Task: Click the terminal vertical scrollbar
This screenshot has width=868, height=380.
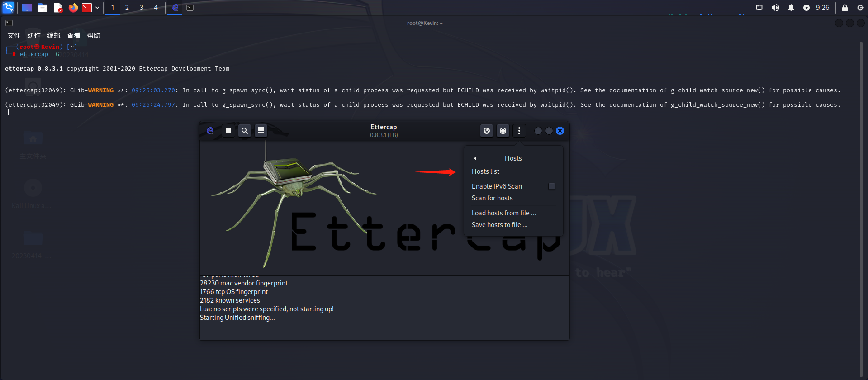Action: click(x=861, y=209)
